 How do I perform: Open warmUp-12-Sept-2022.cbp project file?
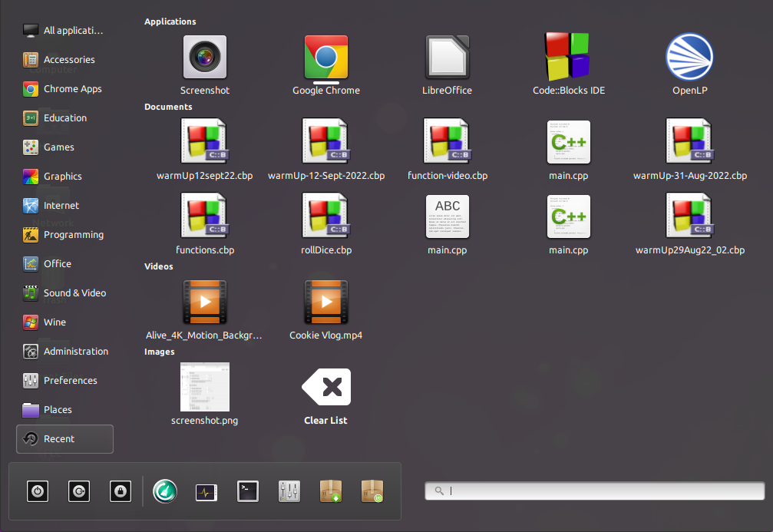pos(326,150)
